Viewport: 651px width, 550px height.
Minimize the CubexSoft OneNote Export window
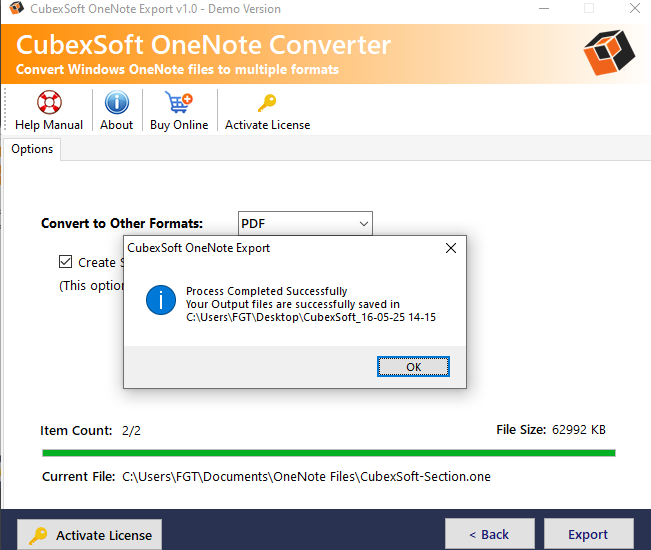click(544, 8)
